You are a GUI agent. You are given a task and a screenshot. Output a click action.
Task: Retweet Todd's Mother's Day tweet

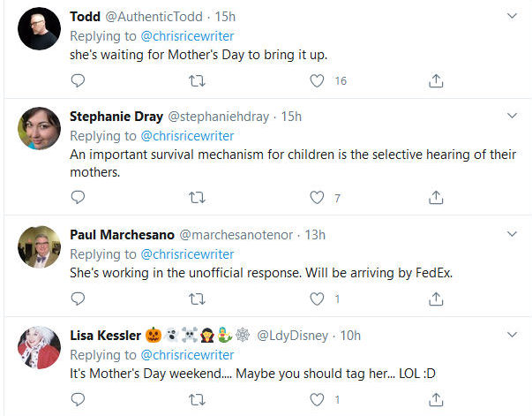coord(198,81)
